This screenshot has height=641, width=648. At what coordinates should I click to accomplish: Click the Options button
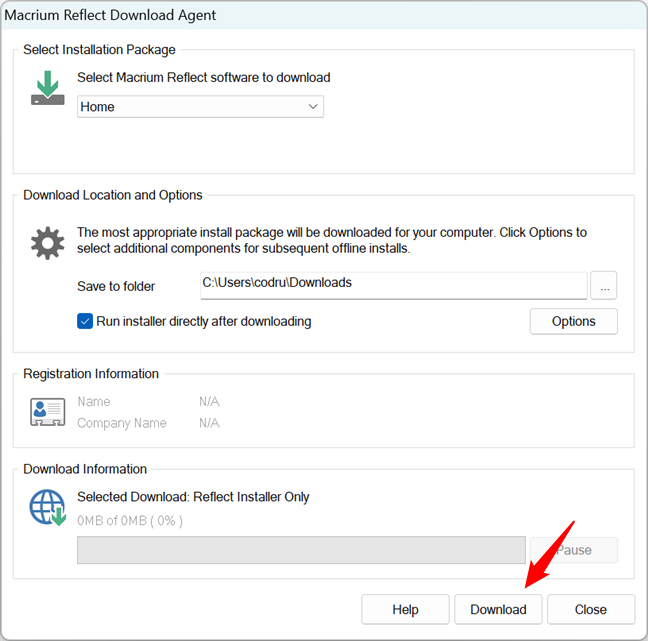573,321
